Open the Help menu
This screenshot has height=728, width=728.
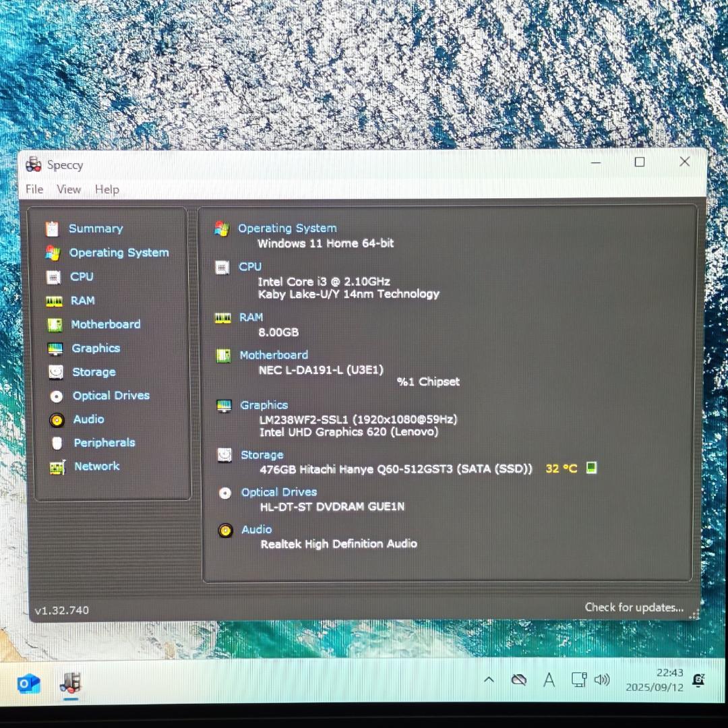(x=107, y=189)
